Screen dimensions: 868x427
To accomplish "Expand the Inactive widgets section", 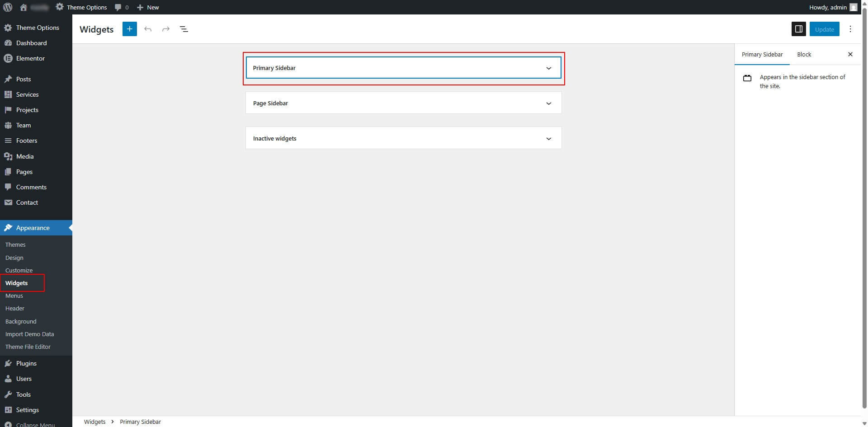I will pyautogui.click(x=548, y=139).
